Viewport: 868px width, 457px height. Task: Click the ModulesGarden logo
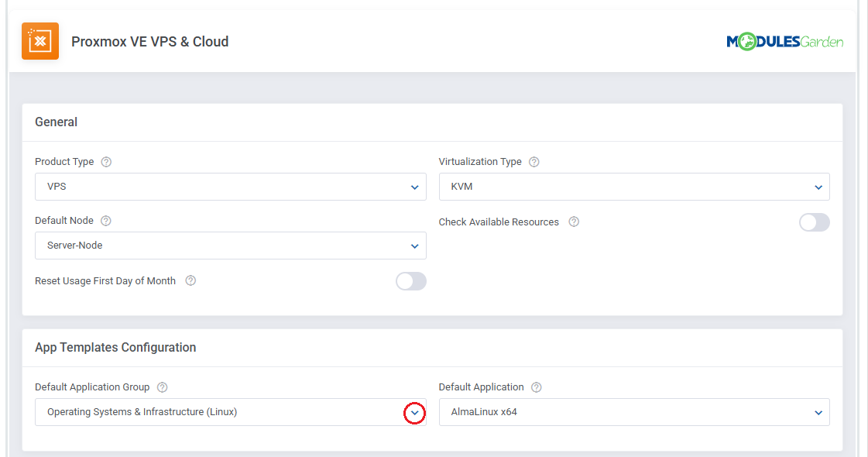784,42
